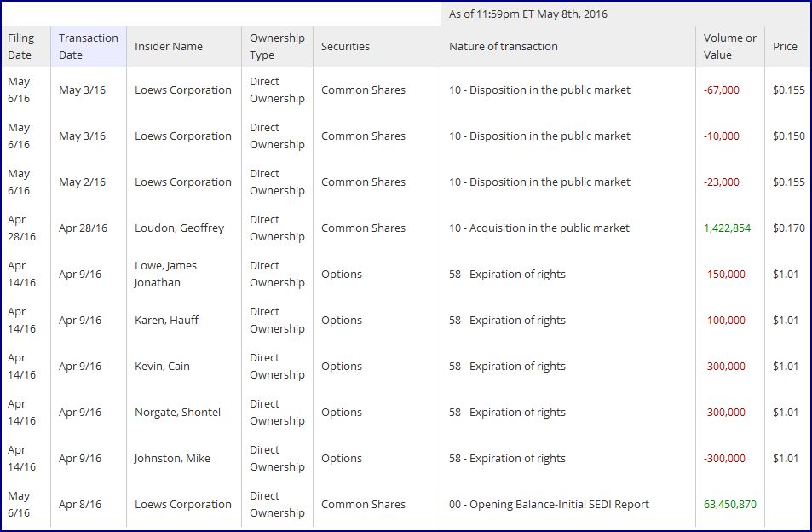Select the Securities column header

coord(346,47)
